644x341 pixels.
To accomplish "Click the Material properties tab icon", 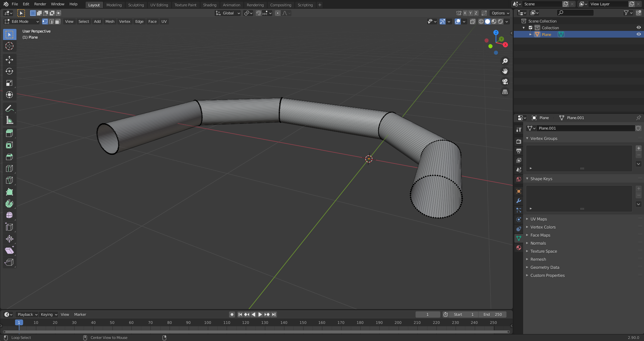I will click(519, 248).
